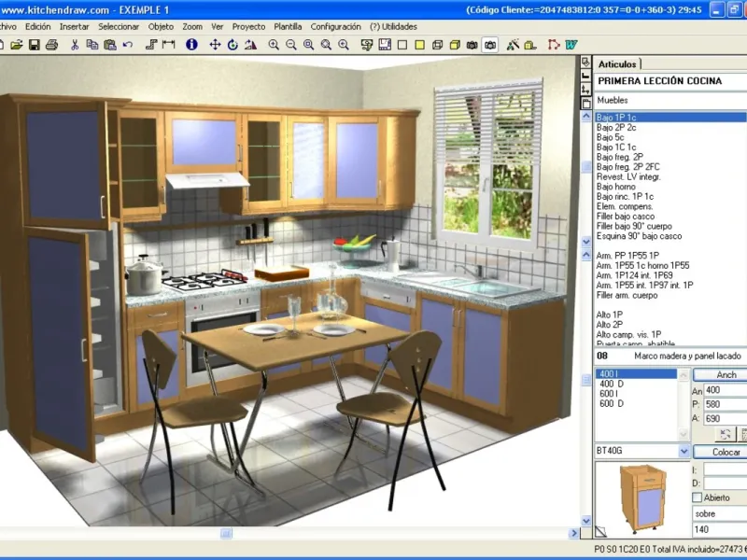Select 'Bajo horno' in the articles list
747x560 pixels.
coord(616,187)
